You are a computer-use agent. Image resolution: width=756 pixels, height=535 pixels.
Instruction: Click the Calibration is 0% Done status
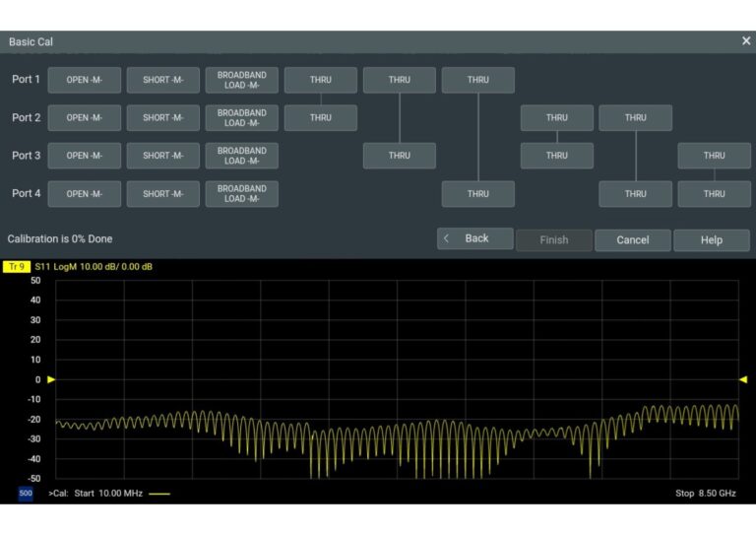tap(60, 239)
